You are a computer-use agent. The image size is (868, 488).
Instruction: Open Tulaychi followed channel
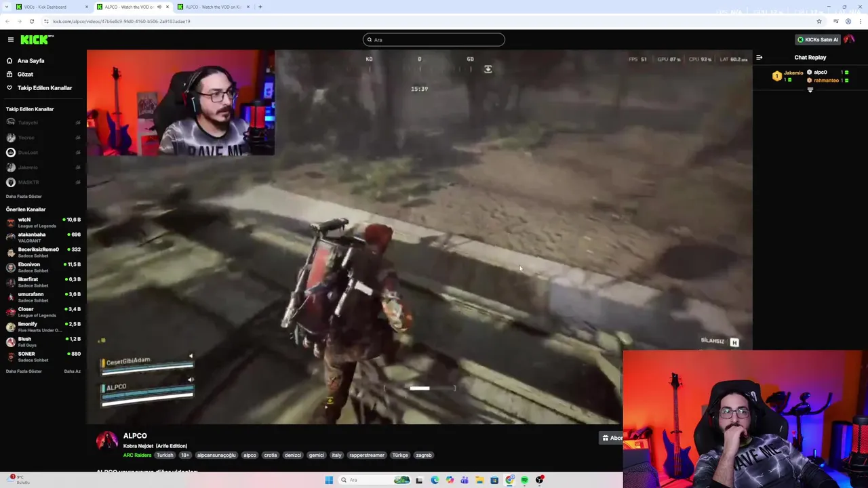(43, 123)
